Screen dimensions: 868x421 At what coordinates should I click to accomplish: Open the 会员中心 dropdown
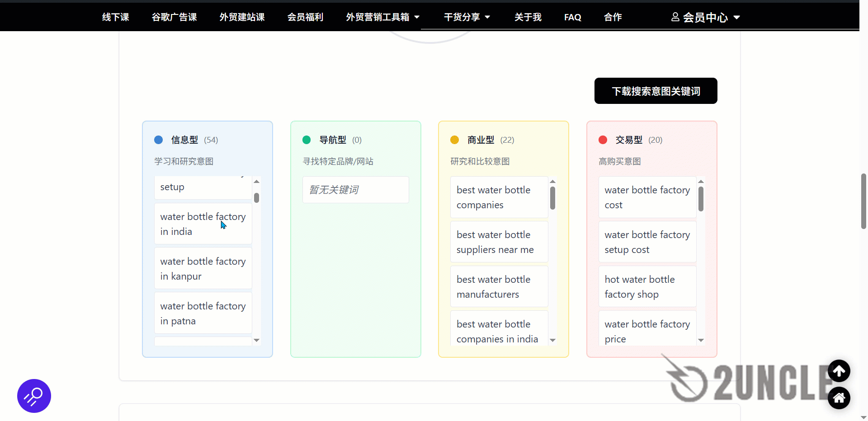click(x=705, y=17)
